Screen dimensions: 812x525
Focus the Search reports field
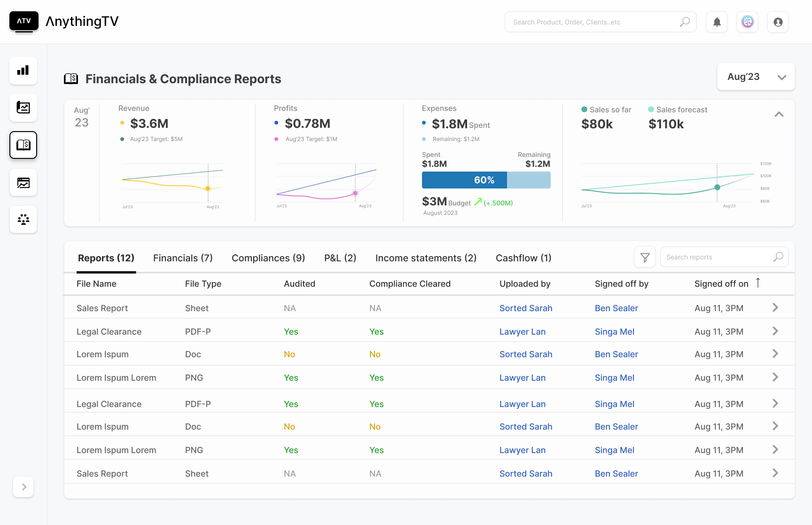point(724,257)
